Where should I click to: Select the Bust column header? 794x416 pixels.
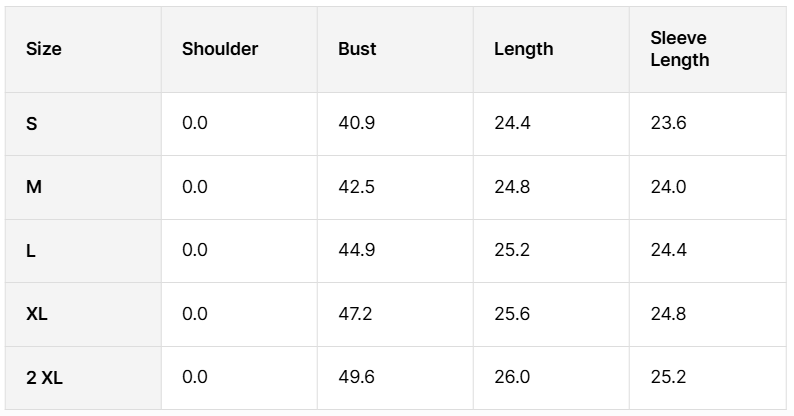[x=357, y=49]
